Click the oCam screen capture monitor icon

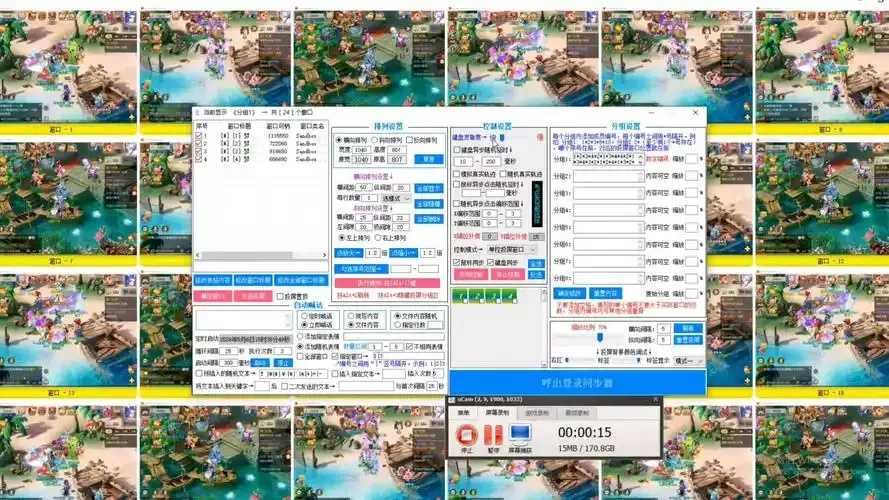coord(520,434)
